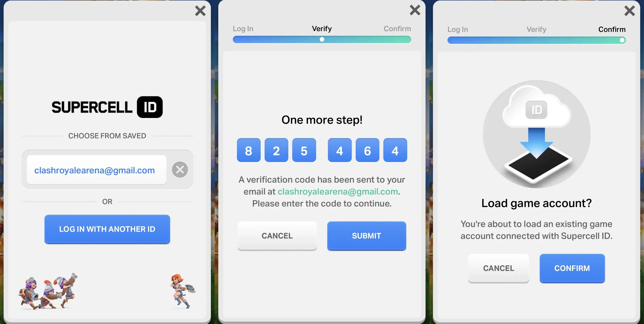Click the Verify step tab label
This screenshot has width=644, height=324.
point(322,29)
